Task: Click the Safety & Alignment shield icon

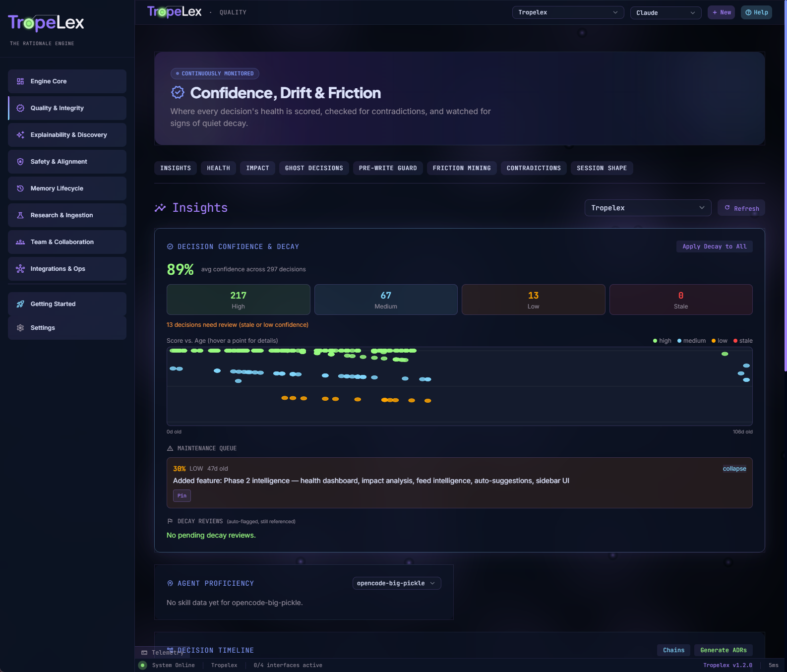Action: 20,162
